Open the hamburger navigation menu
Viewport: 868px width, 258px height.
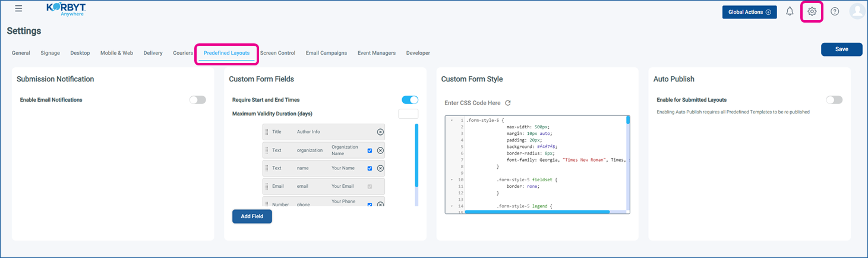pyautogui.click(x=18, y=9)
